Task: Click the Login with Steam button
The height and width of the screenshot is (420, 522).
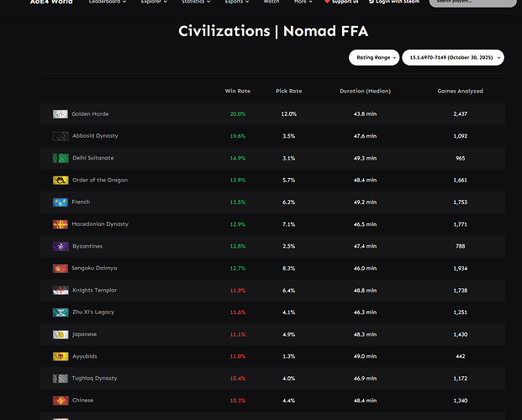Action: point(396,3)
